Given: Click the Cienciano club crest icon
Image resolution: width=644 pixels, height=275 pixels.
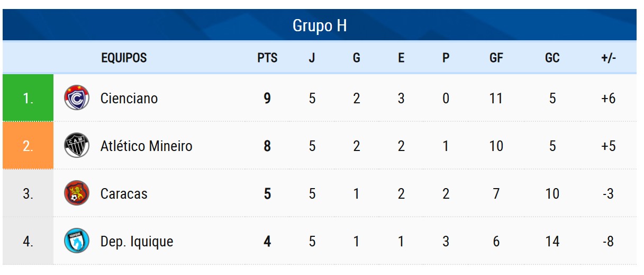Looking at the screenshot, I should point(76,98).
